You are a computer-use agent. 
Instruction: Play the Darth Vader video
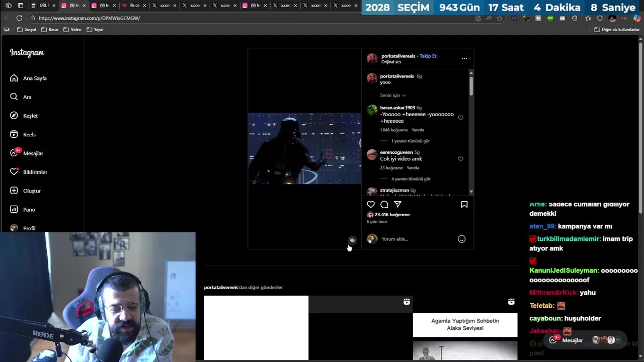click(304, 148)
